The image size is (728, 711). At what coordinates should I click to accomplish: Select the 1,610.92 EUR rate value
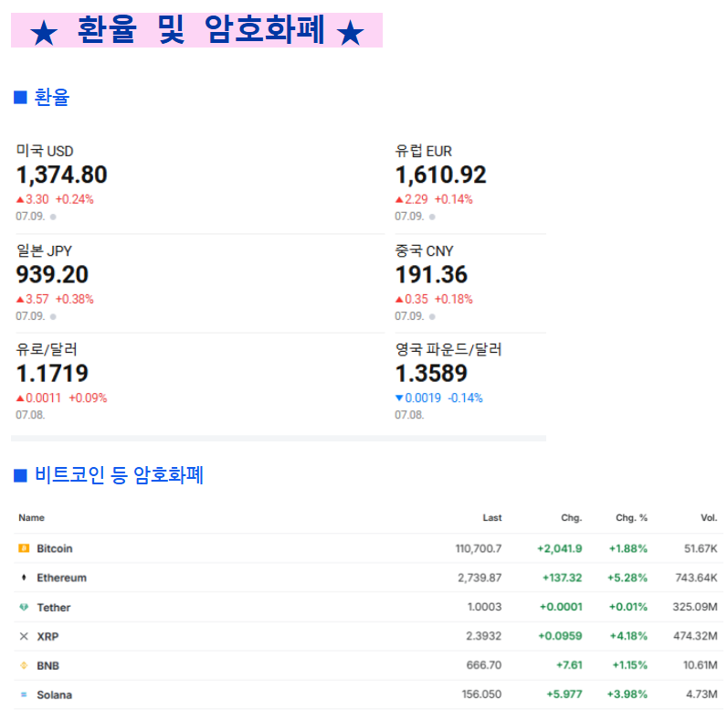pos(440,175)
